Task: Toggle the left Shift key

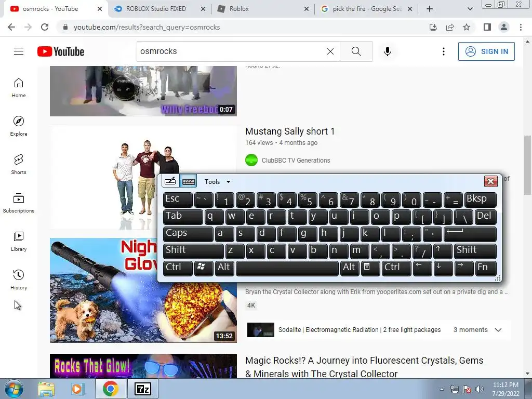Action: point(193,251)
